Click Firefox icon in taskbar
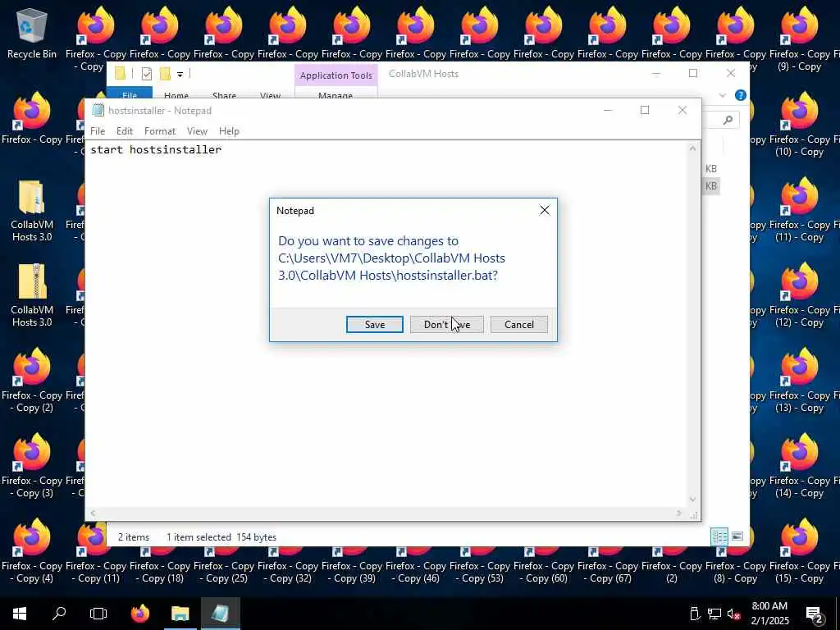 140,614
